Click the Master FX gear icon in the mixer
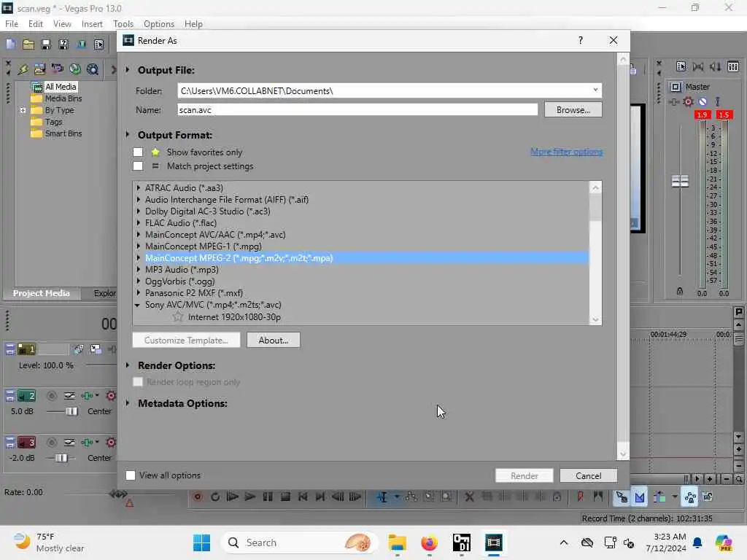This screenshot has height=560, width=747. click(x=688, y=101)
